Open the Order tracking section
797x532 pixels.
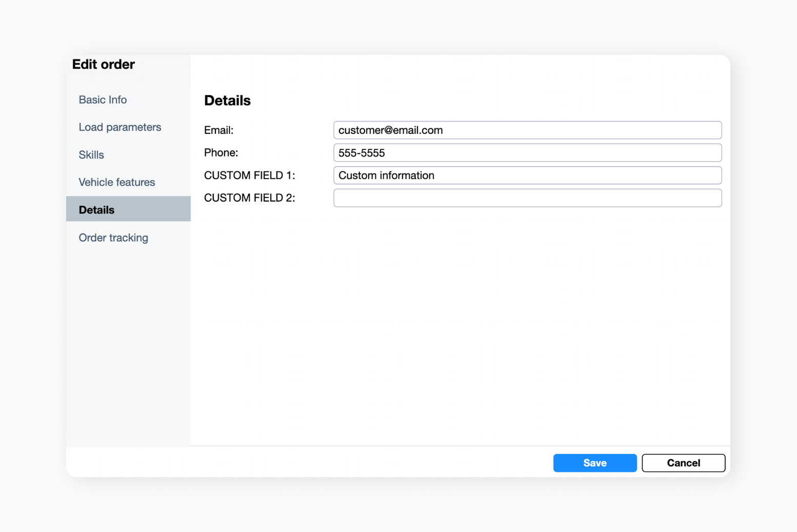tap(113, 238)
